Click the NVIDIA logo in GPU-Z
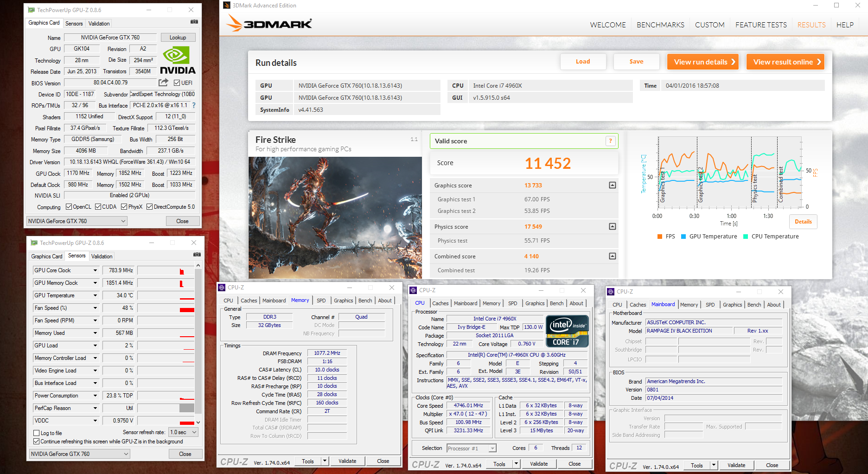 pyautogui.click(x=178, y=60)
